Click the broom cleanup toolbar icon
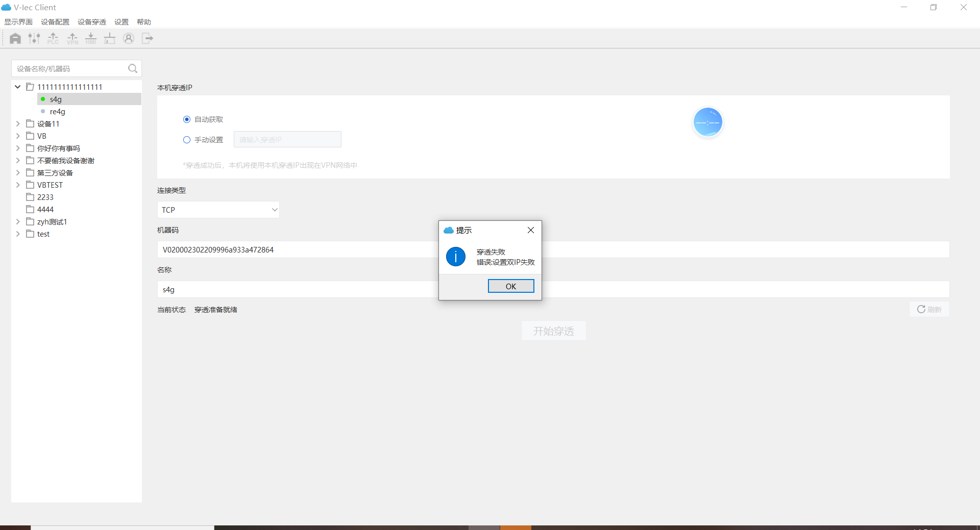 (110, 38)
